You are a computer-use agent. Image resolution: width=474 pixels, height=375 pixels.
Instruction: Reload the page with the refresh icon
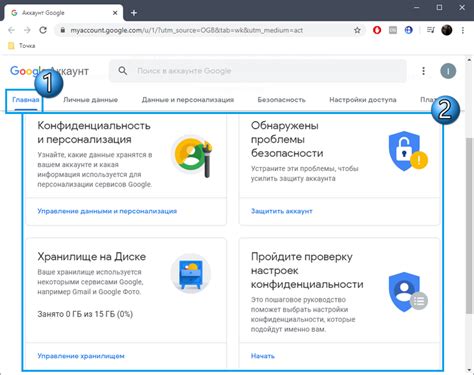[43, 30]
